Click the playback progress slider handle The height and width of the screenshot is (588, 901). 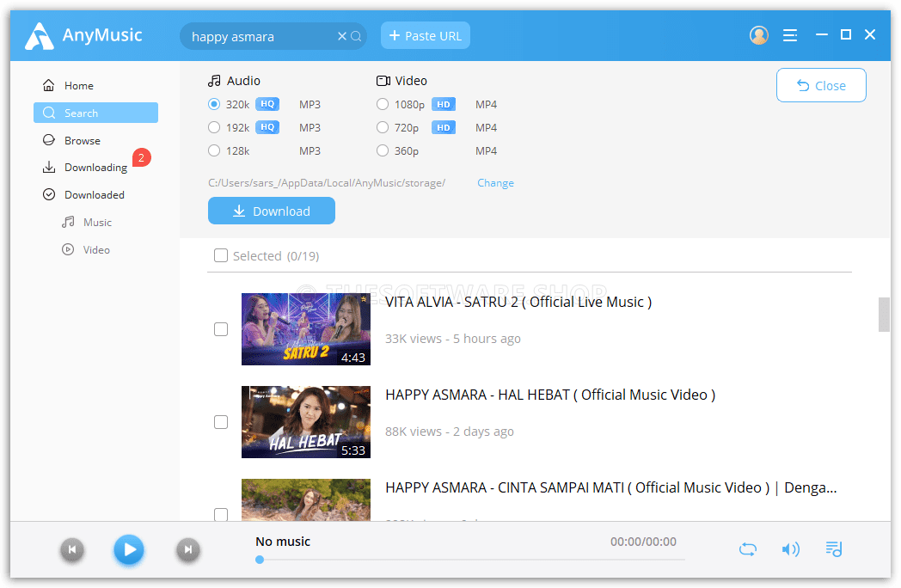click(x=260, y=560)
